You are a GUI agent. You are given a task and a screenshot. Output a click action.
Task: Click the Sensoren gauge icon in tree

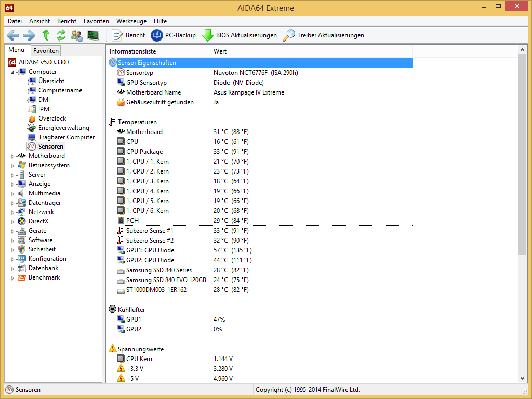[x=32, y=147]
